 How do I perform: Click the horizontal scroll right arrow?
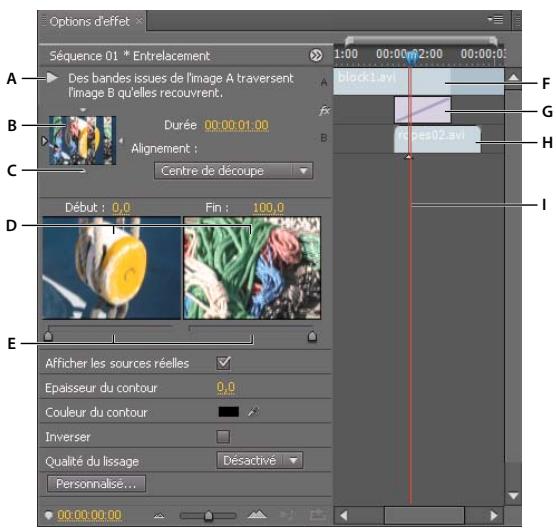[x=494, y=515]
